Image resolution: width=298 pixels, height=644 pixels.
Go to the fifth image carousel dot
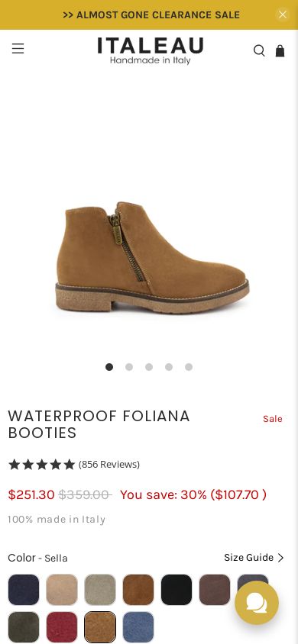[x=189, y=367]
